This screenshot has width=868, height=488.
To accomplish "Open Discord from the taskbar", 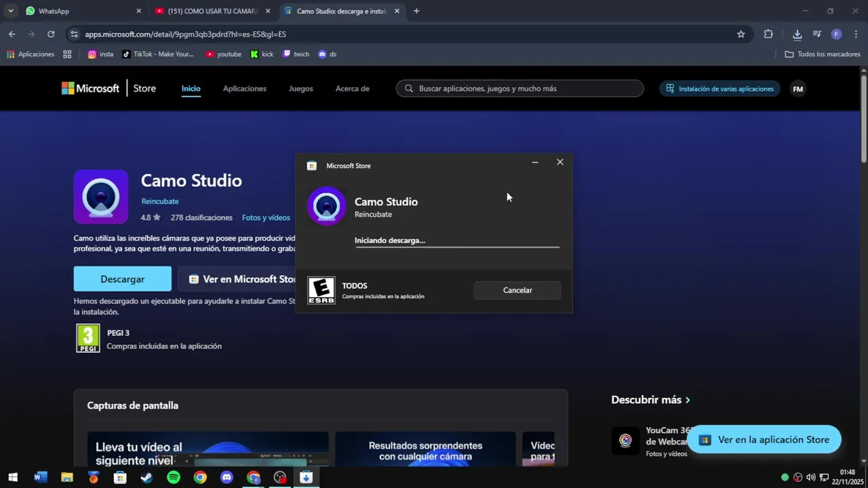I will click(x=226, y=477).
